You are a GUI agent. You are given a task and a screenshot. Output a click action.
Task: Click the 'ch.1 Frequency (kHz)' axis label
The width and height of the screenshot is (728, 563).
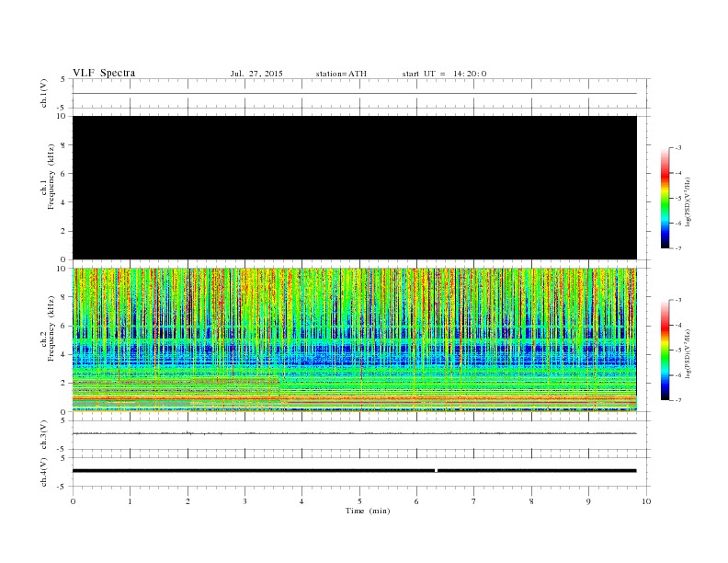(48, 177)
